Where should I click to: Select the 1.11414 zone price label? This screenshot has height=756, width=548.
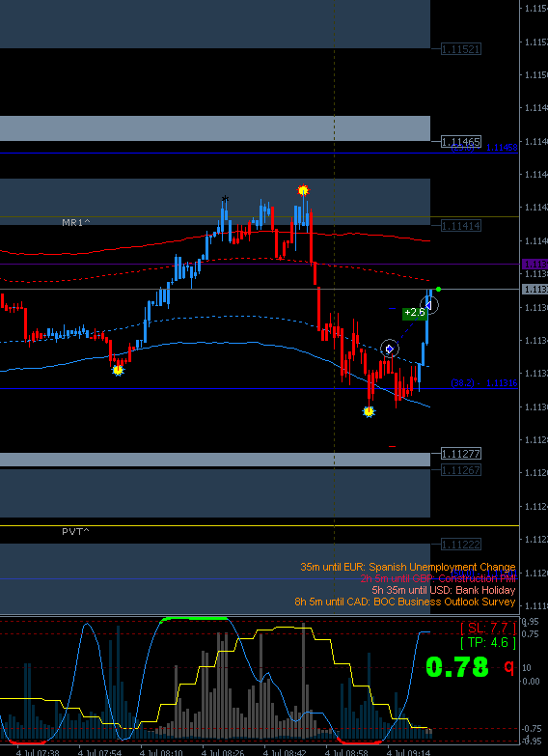tap(461, 225)
